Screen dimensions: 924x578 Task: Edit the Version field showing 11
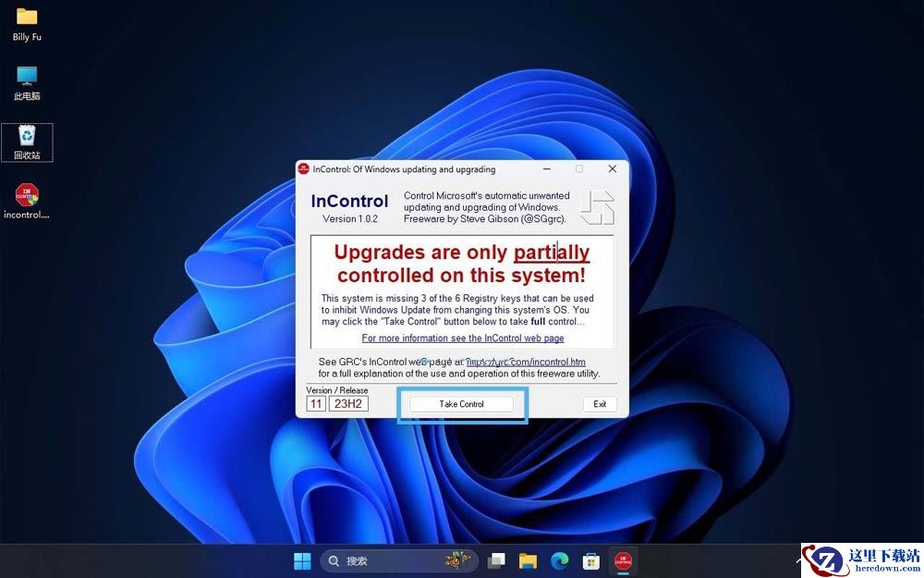pos(316,404)
